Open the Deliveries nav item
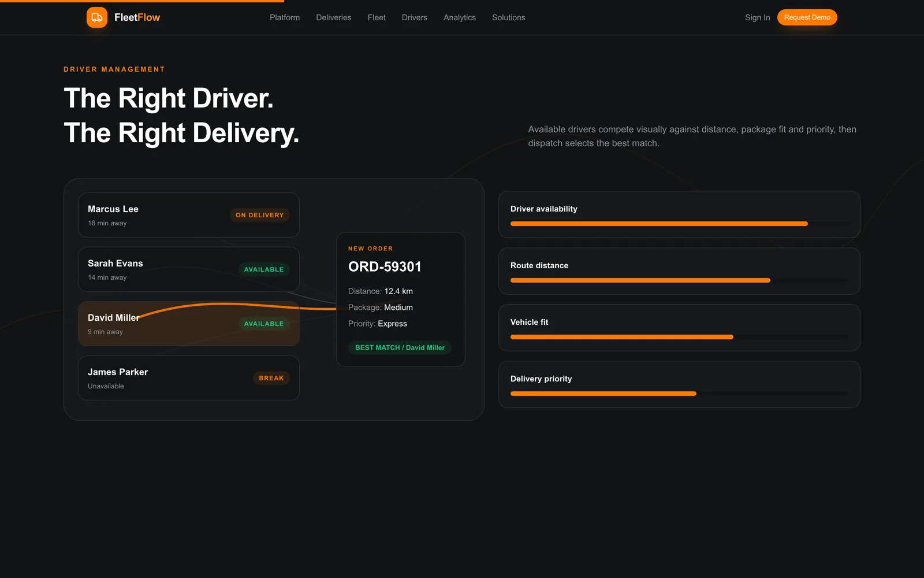 [x=334, y=17]
